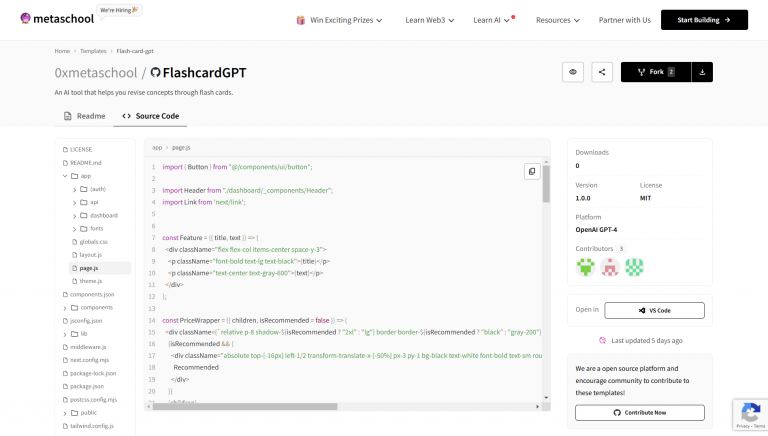Click the third checkered contributor avatar
Viewport: 768px width, 436px height.
coord(634,267)
